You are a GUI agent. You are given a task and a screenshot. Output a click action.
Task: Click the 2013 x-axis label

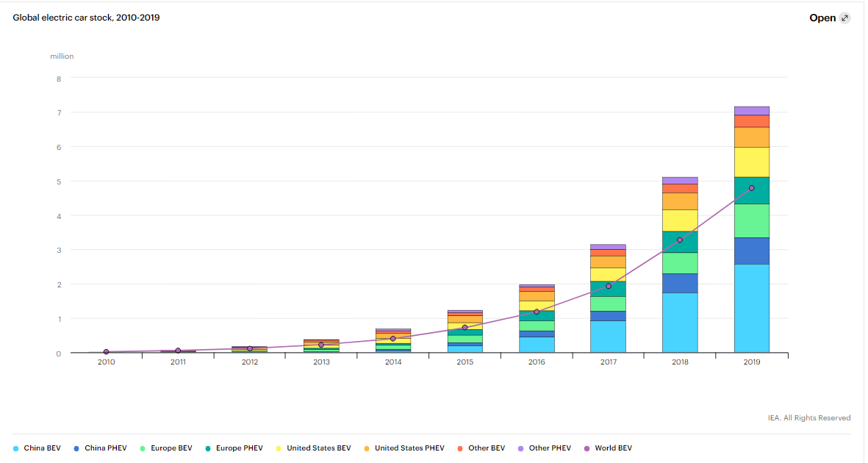pyautogui.click(x=321, y=362)
